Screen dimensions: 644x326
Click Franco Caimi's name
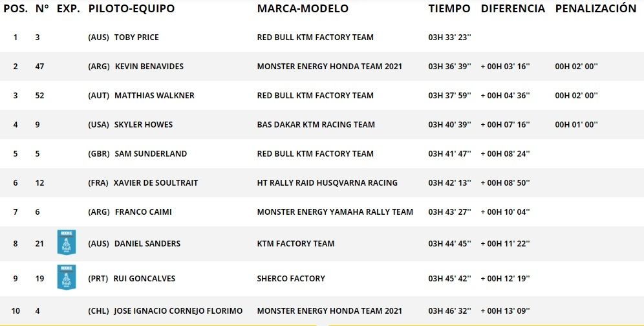143,212
